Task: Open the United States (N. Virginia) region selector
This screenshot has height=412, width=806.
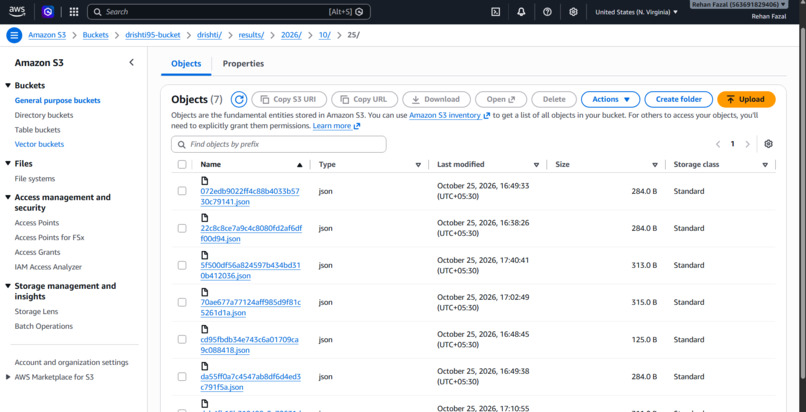Action: pyautogui.click(x=636, y=12)
